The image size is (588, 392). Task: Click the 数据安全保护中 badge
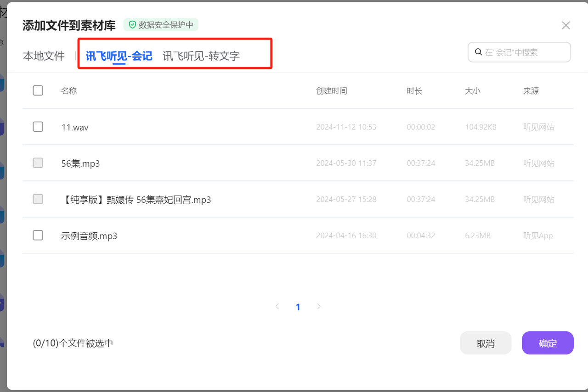point(161,25)
